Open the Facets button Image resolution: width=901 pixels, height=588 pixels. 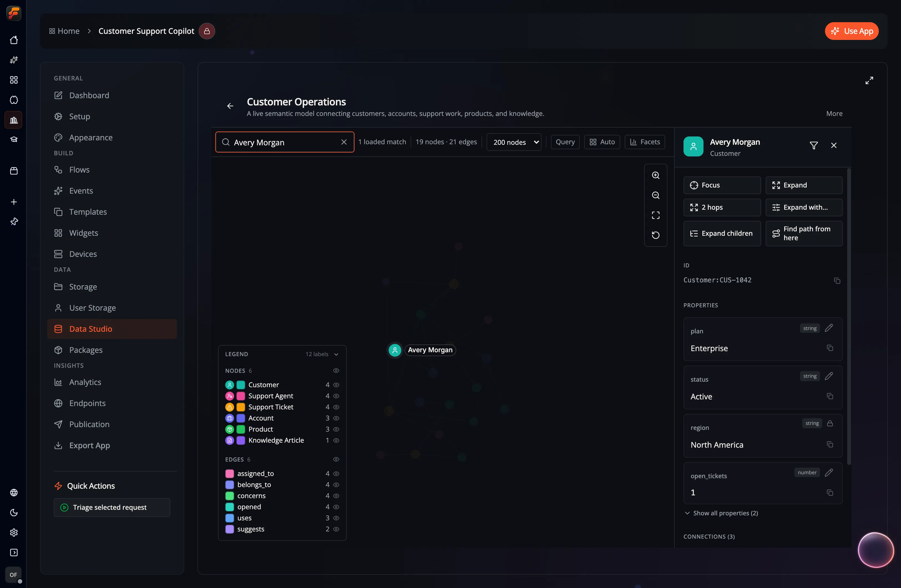(x=644, y=142)
